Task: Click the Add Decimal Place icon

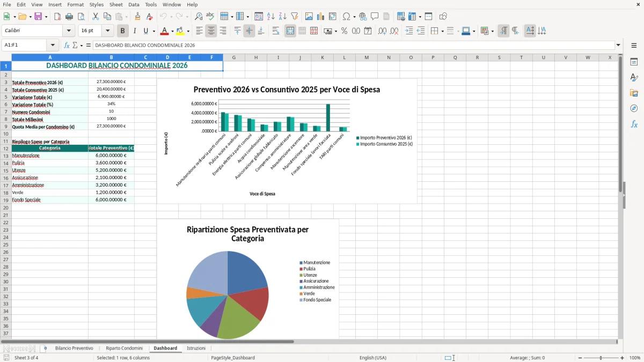Action: pyautogui.click(x=382, y=31)
